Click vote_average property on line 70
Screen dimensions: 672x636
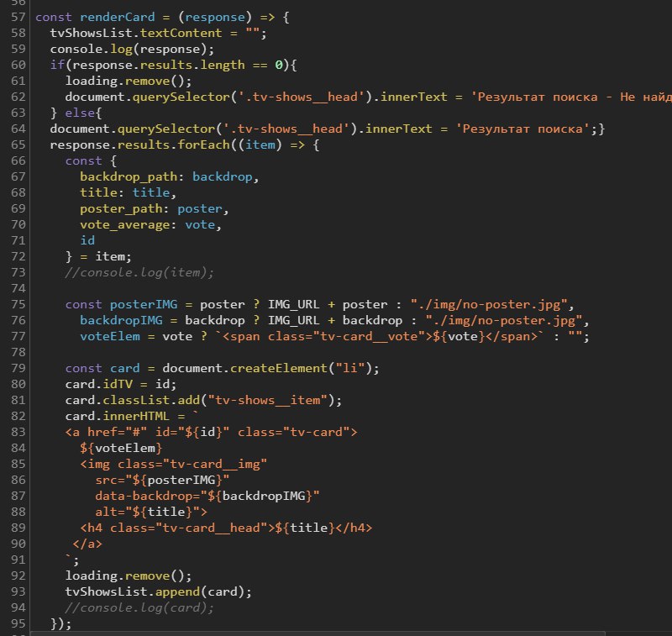pyautogui.click(x=124, y=224)
